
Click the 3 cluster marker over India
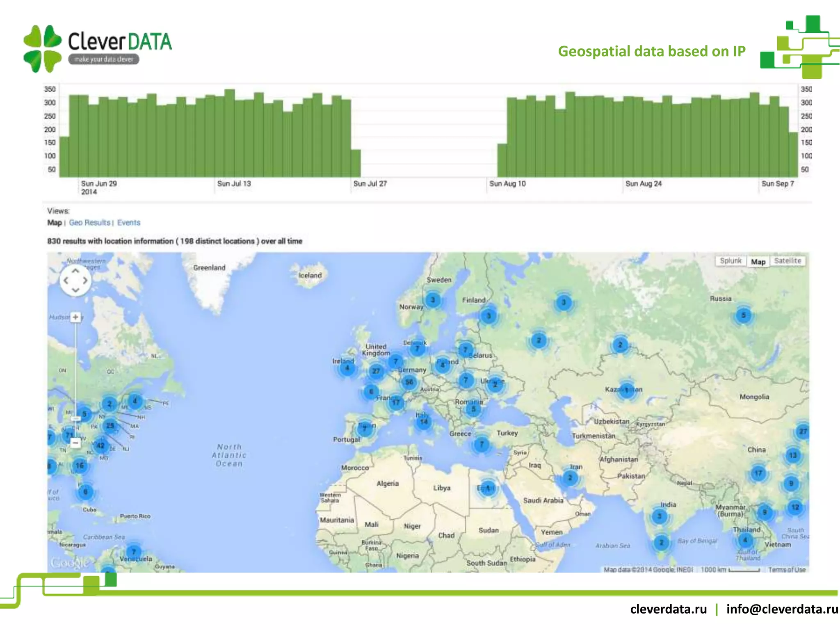click(x=659, y=516)
